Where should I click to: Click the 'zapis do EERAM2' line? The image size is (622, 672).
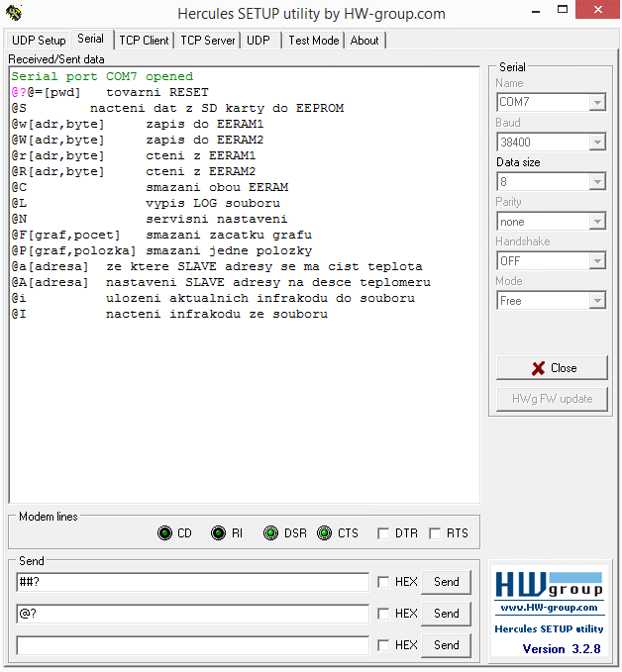click(138, 141)
